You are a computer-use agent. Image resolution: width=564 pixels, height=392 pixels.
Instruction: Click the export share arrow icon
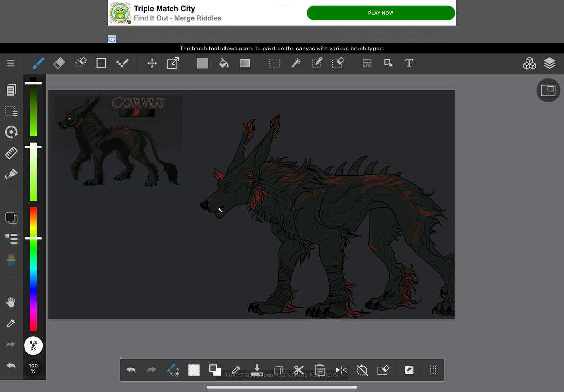click(x=409, y=370)
